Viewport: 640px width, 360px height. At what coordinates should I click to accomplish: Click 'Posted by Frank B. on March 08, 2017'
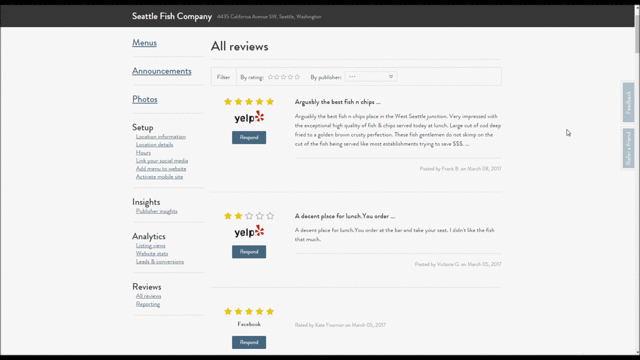pos(460,169)
